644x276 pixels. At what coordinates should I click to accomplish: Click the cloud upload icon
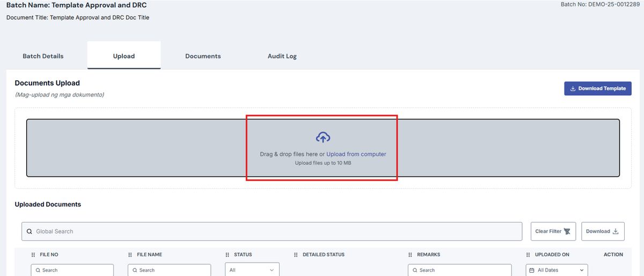(x=323, y=138)
